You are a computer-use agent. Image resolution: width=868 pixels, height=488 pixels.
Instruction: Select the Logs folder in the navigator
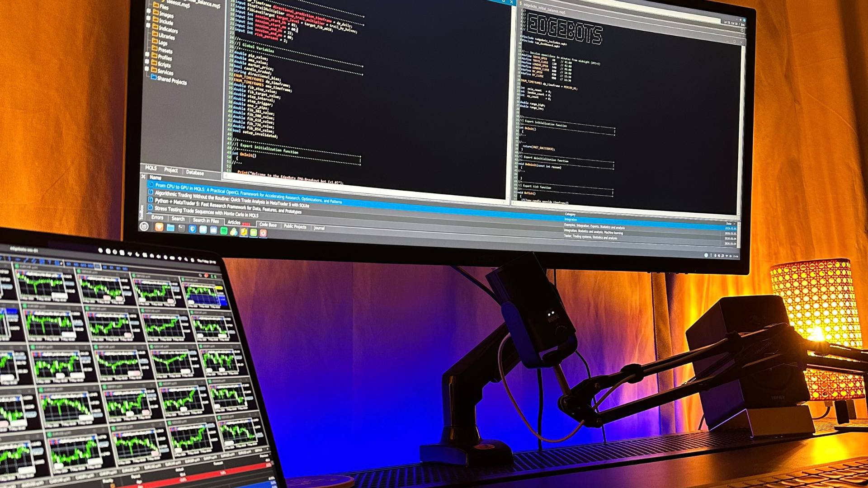[160, 43]
